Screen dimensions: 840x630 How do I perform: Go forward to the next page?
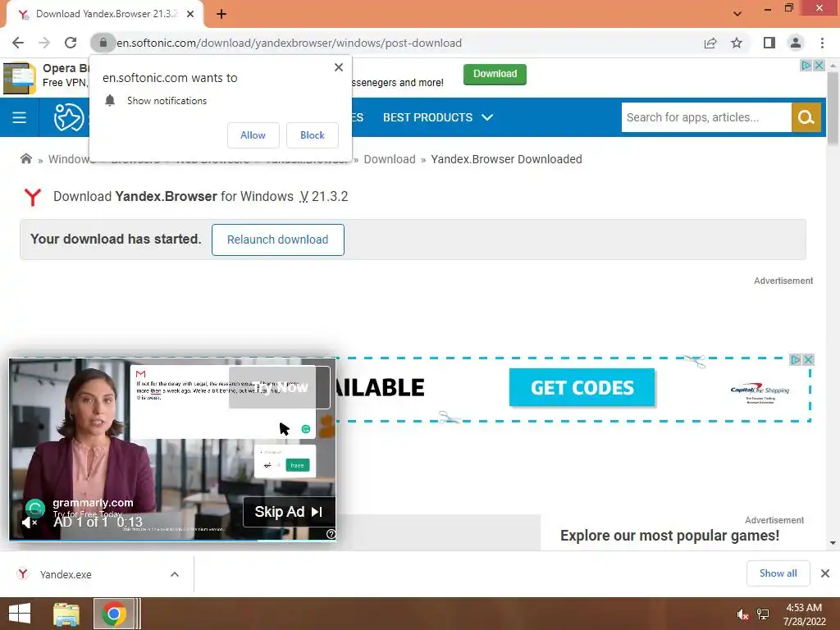click(44, 43)
